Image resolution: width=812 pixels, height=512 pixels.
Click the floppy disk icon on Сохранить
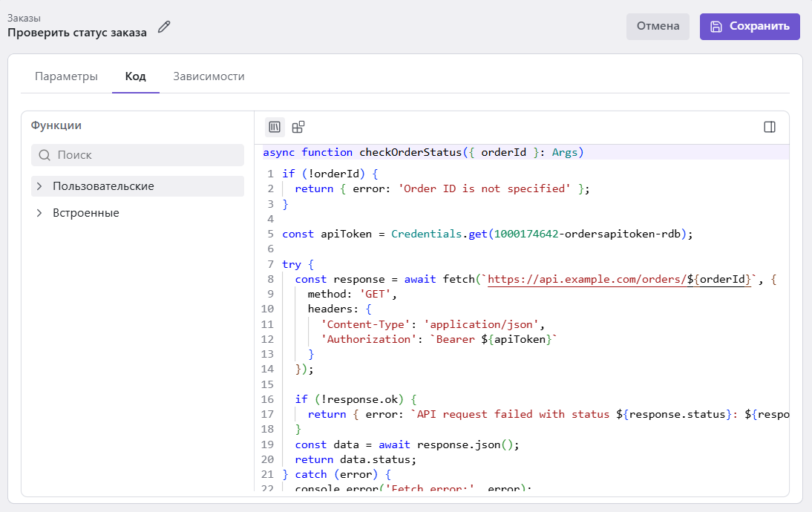point(716,26)
